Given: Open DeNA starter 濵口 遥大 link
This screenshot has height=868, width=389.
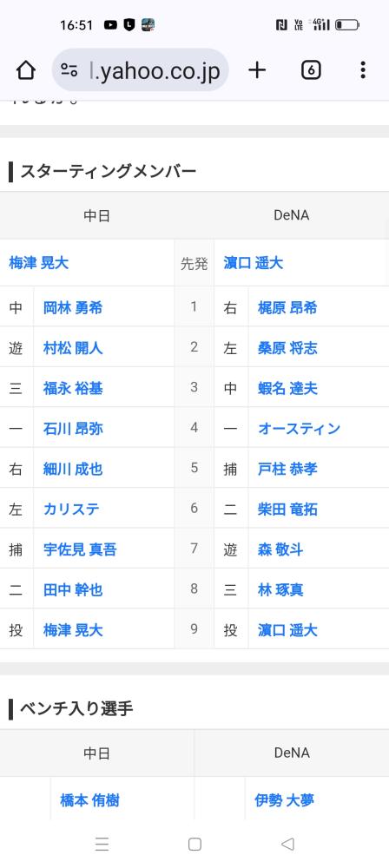Looking at the screenshot, I should pos(254,262).
